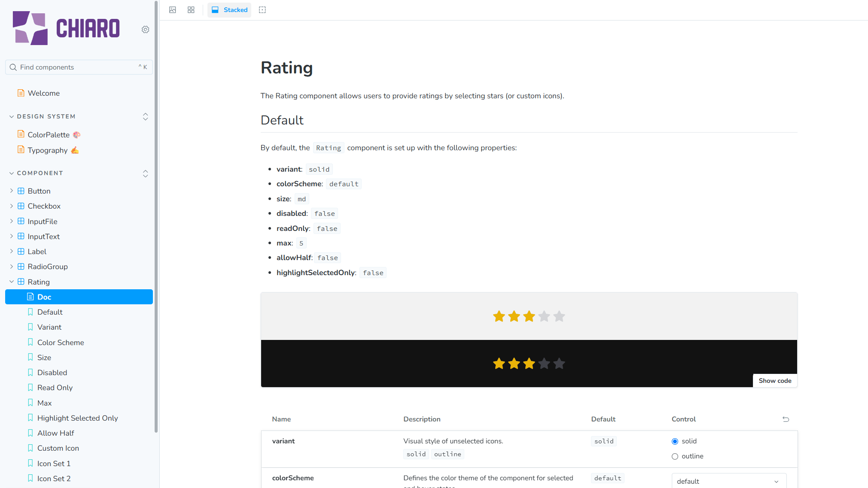The width and height of the screenshot is (868, 488).
Task: Click the ColorPalette document icon
Action: tap(21, 134)
